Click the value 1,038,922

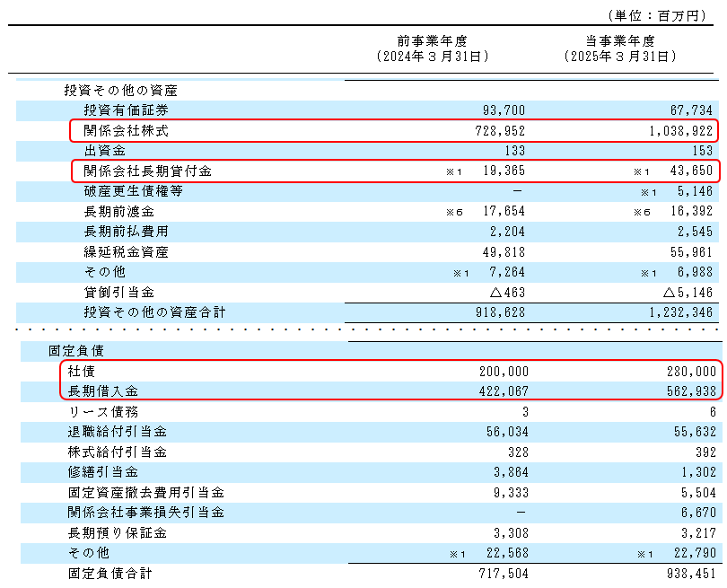pyautogui.click(x=679, y=131)
